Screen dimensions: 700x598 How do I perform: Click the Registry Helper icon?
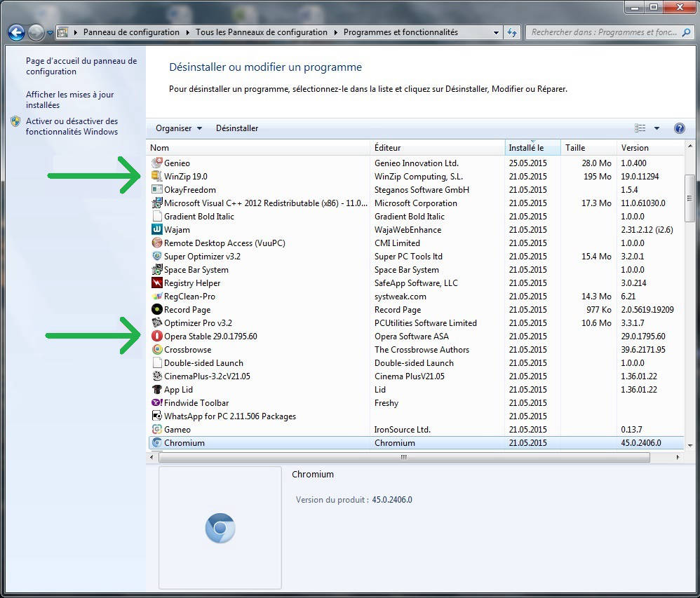157,283
